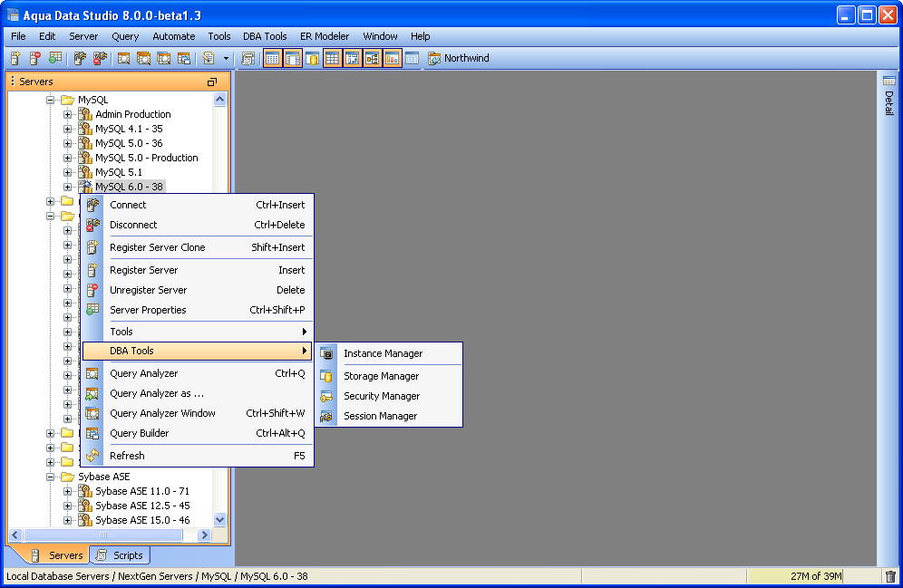Click the Northwind toolbar button
This screenshot has width=903, height=588.
tap(459, 58)
